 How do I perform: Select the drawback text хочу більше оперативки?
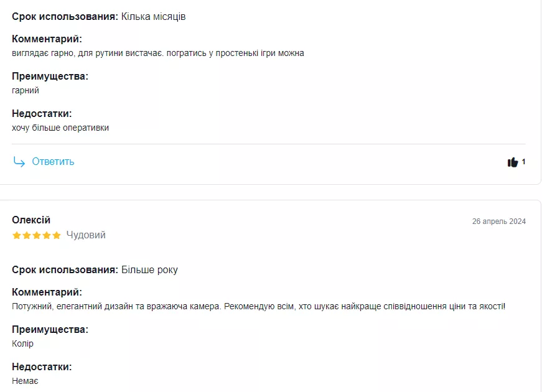[60, 127]
